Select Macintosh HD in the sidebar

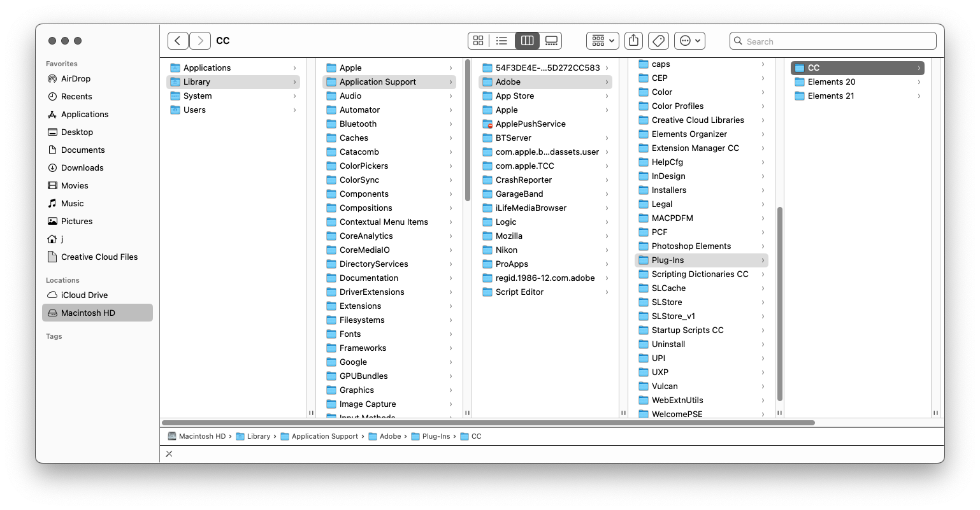tap(97, 313)
